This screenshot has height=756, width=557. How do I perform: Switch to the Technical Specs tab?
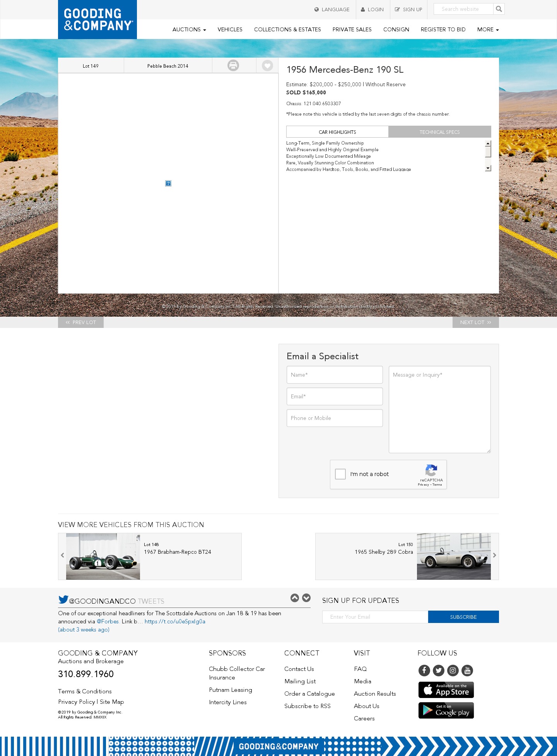(440, 132)
